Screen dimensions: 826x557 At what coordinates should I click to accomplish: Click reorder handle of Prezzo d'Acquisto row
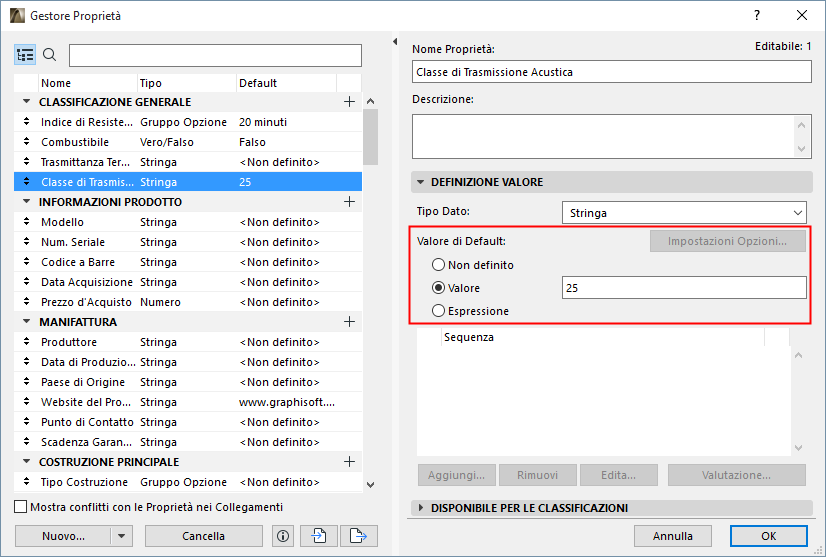pos(26,302)
